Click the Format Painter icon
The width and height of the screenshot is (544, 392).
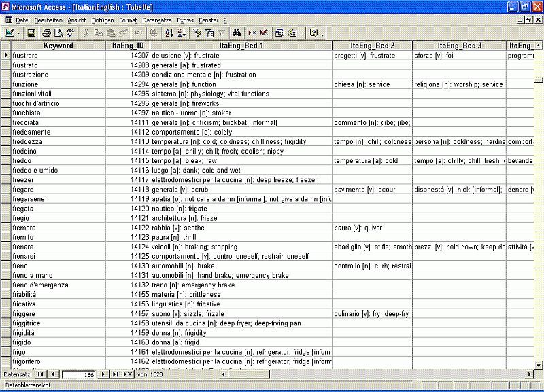pyautogui.click(x=123, y=33)
